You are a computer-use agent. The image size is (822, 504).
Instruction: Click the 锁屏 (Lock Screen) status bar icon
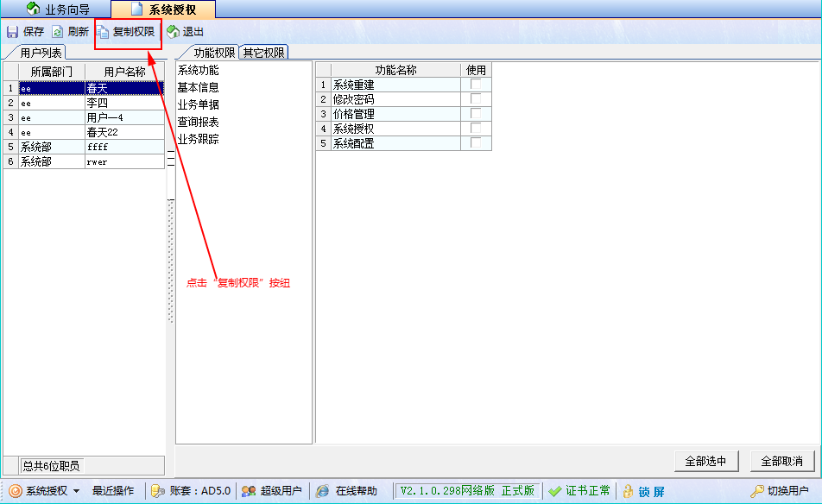click(x=648, y=490)
